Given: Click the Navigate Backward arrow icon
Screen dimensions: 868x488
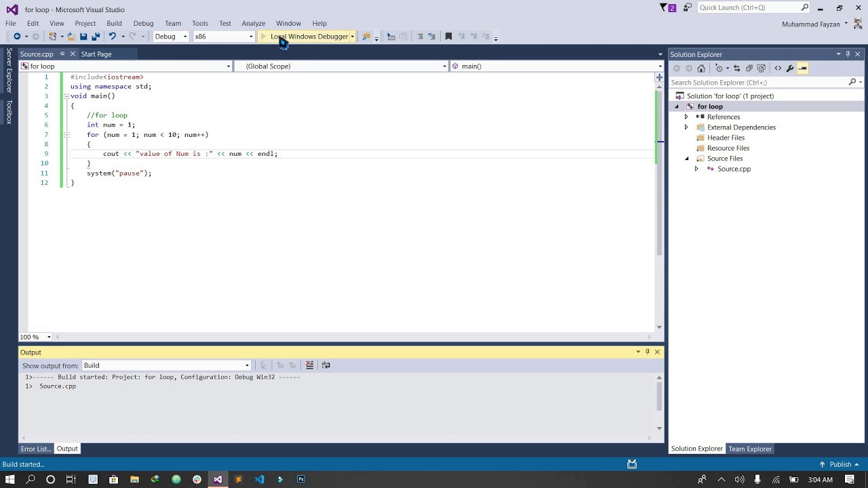Looking at the screenshot, I should pos(17,37).
